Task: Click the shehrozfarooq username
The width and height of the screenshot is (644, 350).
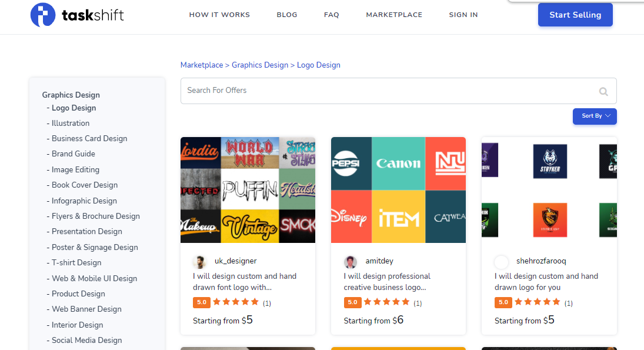Action: 541,261
